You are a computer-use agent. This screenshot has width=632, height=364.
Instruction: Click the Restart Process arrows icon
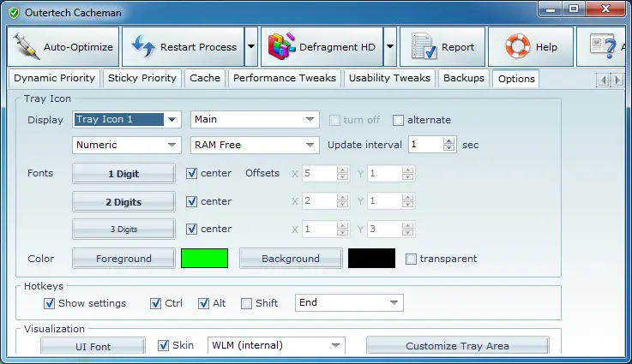143,47
